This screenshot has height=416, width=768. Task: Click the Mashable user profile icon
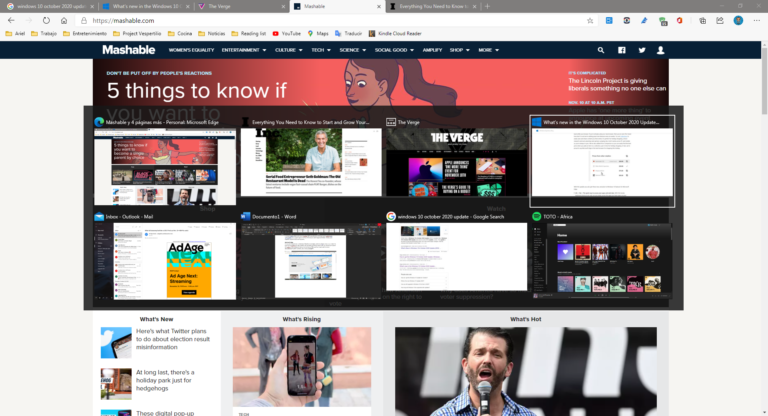661,50
